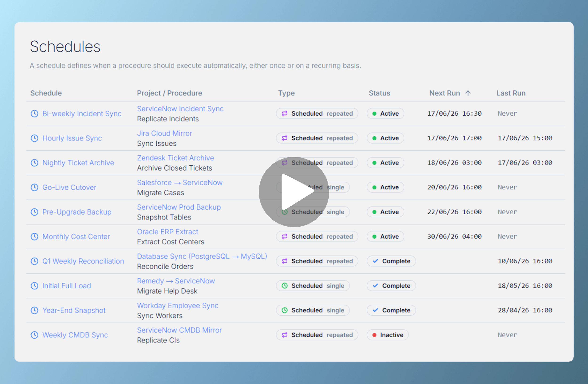Click Next Run value 30/06/26 04:00
Screen dimensions: 588x384
[454, 236]
